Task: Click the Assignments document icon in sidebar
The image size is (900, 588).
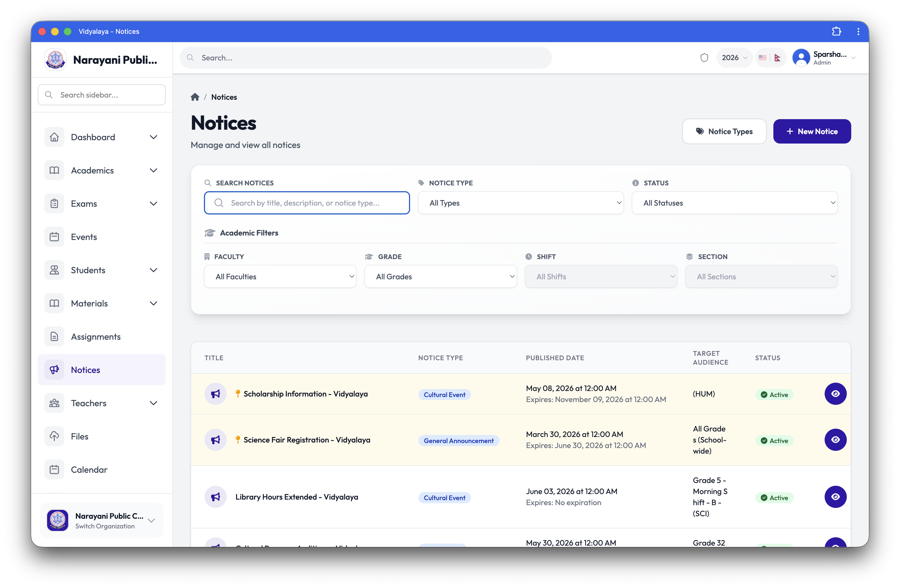Action: tap(55, 337)
